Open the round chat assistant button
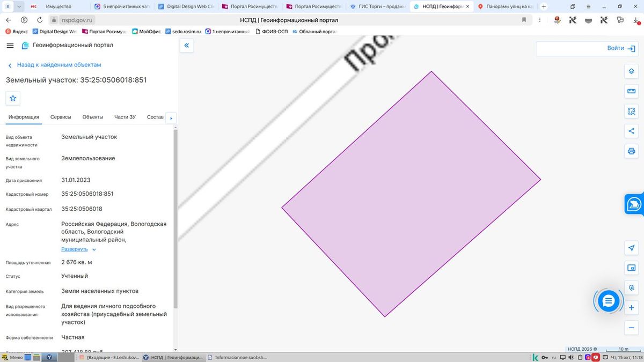This screenshot has height=362, width=644. tap(608, 301)
